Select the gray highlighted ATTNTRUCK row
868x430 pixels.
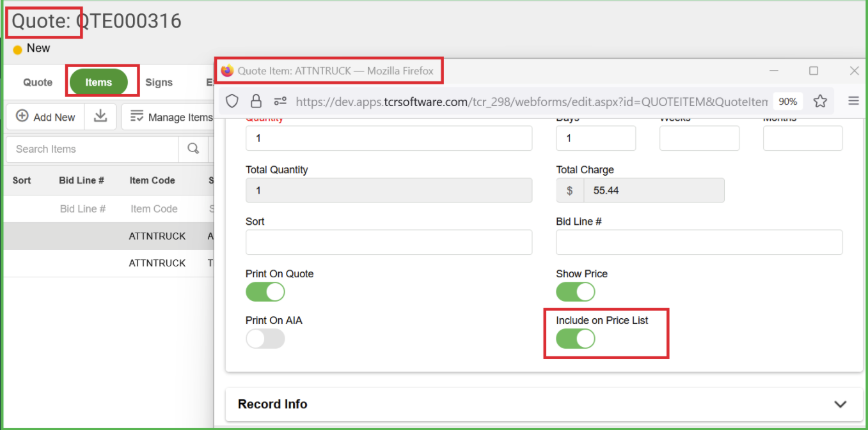109,236
